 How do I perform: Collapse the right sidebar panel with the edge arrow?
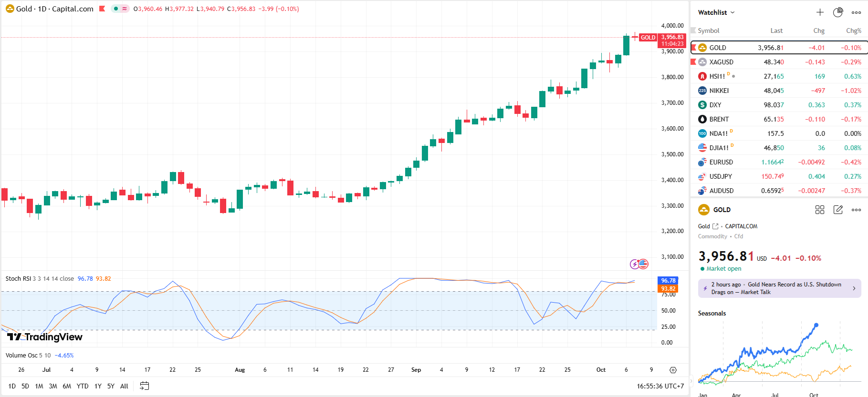click(690, 198)
